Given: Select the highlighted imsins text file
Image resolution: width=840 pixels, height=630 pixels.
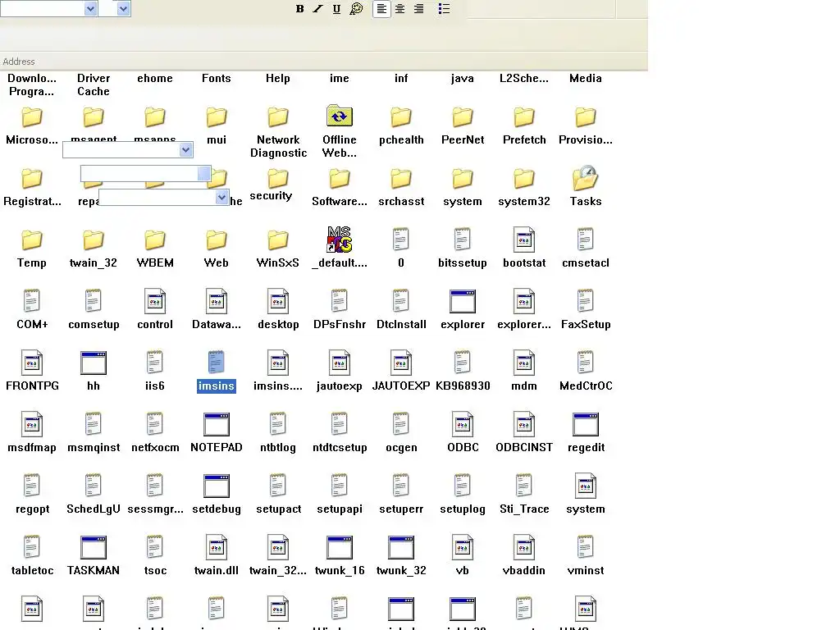Looking at the screenshot, I should 217,363.
